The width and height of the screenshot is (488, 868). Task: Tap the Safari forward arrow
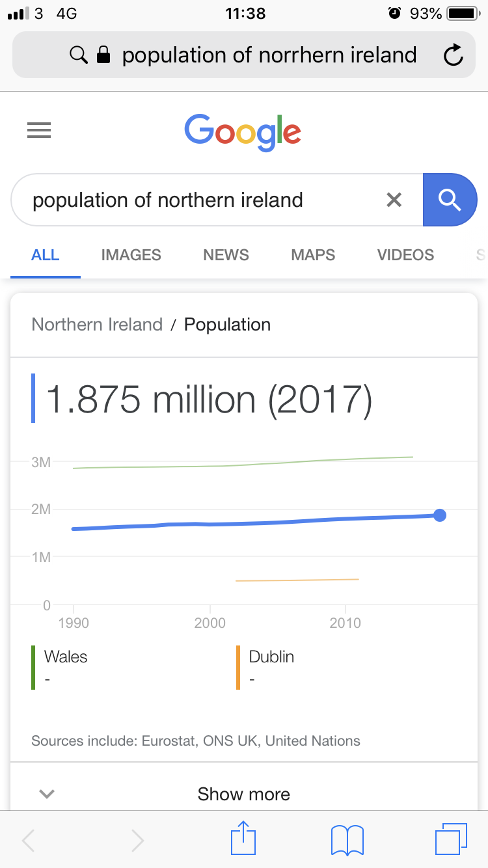tap(137, 841)
